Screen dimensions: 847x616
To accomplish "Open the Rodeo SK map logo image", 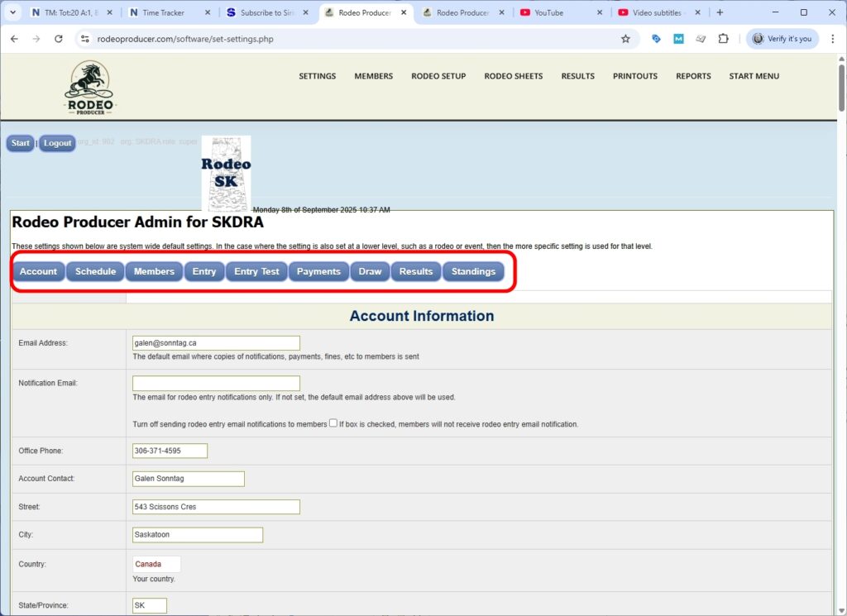I will click(x=226, y=172).
